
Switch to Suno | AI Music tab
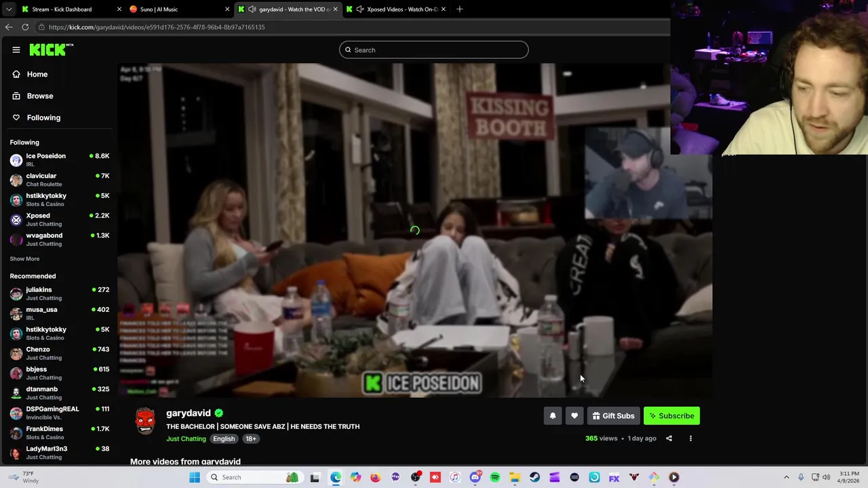180,9
